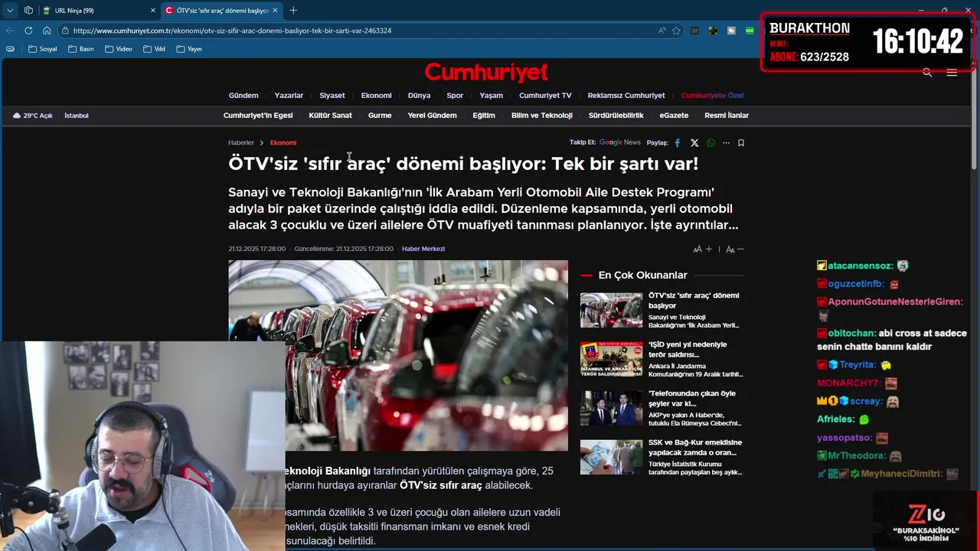Open the workspaces icon in the tab bar

coord(28,11)
